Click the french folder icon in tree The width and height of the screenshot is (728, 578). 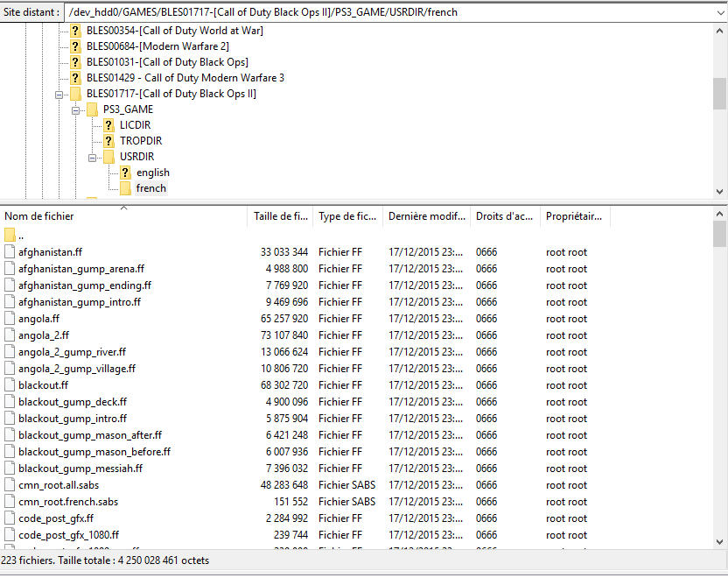[125, 188]
